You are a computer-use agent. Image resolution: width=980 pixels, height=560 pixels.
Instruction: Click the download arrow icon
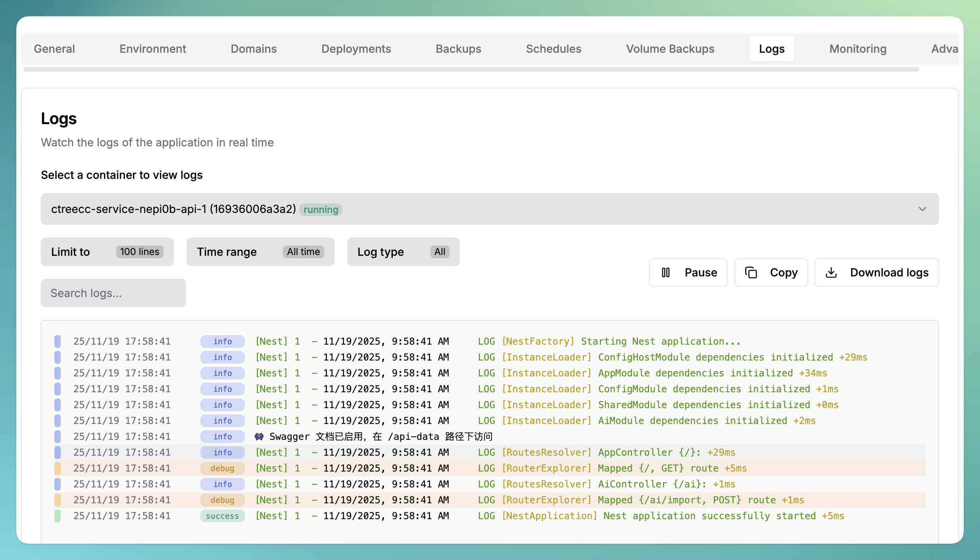click(x=831, y=272)
